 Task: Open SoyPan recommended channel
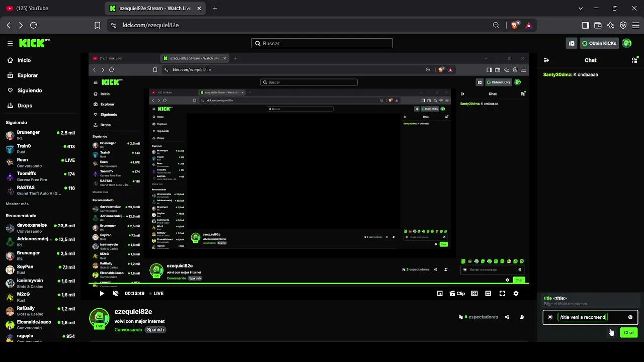coord(40,269)
